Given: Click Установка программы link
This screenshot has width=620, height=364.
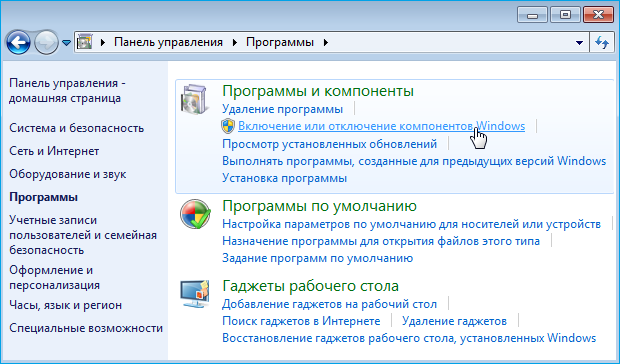Looking at the screenshot, I should pyautogui.click(x=285, y=178).
